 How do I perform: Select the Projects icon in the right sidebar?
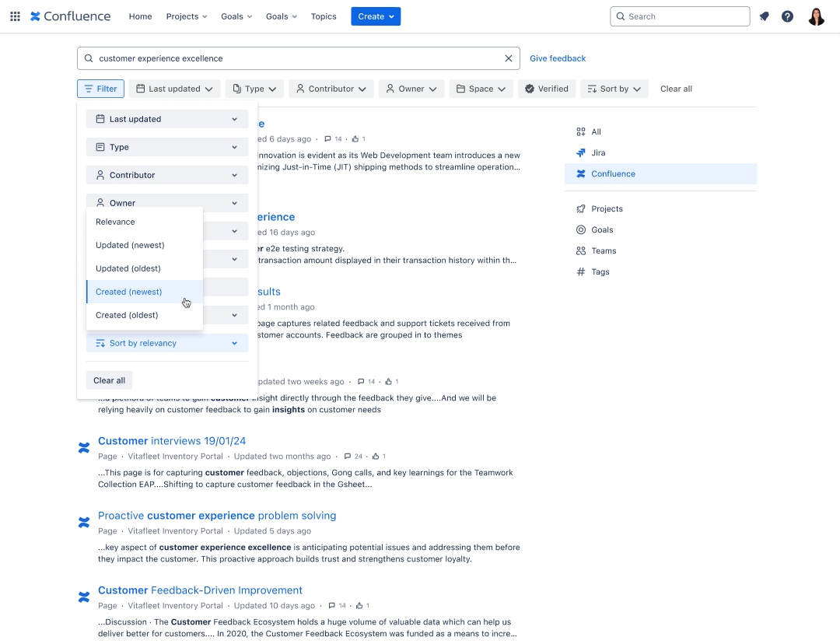(581, 208)
